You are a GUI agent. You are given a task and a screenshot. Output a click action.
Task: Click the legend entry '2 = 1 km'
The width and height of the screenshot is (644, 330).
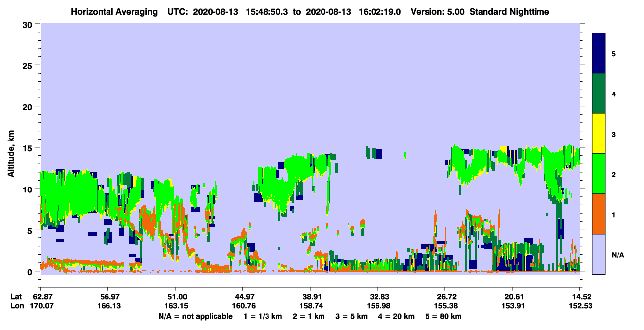(x=309, y=316)
